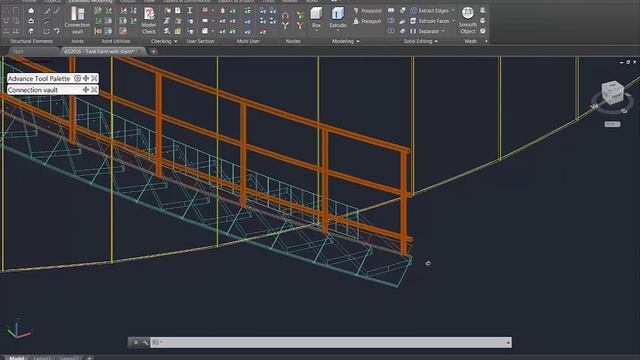
Task: Close the Connection vault palette bar
Action: 94,90
